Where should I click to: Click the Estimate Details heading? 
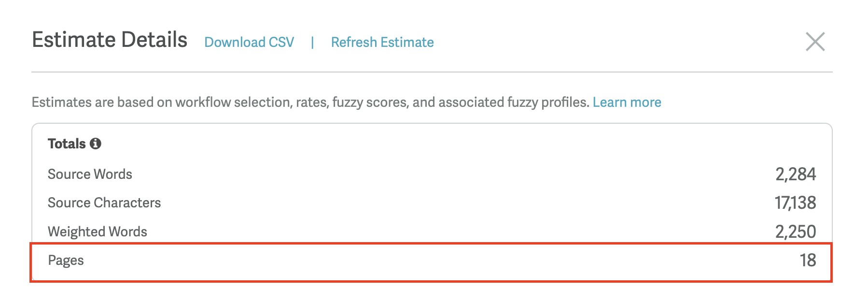110,40
